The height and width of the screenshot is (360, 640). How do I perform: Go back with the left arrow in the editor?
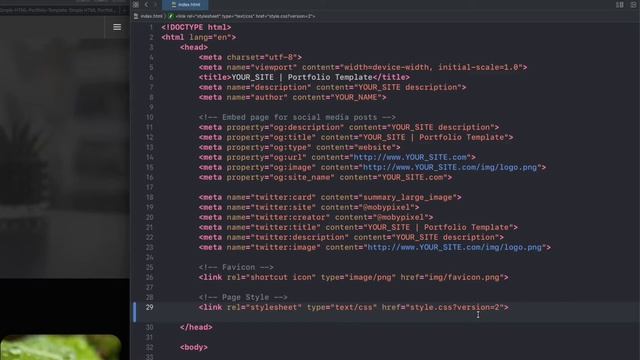147,4
